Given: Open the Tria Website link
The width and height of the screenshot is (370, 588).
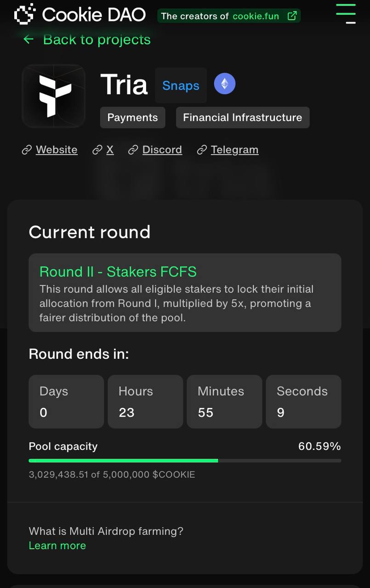Looking at the screenshot, I should 57,150.
